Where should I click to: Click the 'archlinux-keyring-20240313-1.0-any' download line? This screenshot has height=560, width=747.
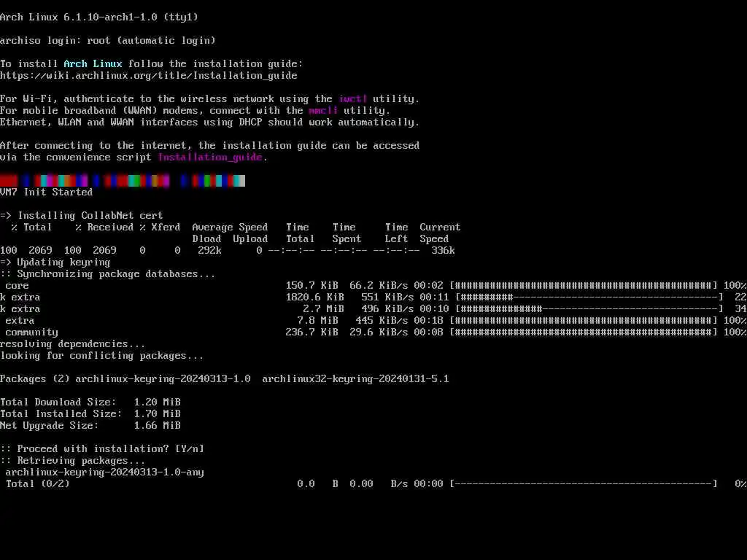point(105,472)
